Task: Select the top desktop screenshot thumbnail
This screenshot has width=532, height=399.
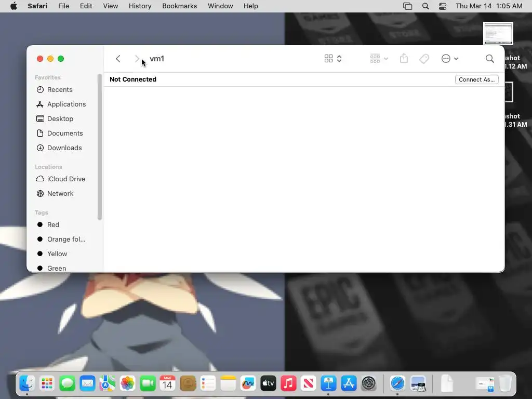Action: [x=498, y=33]
